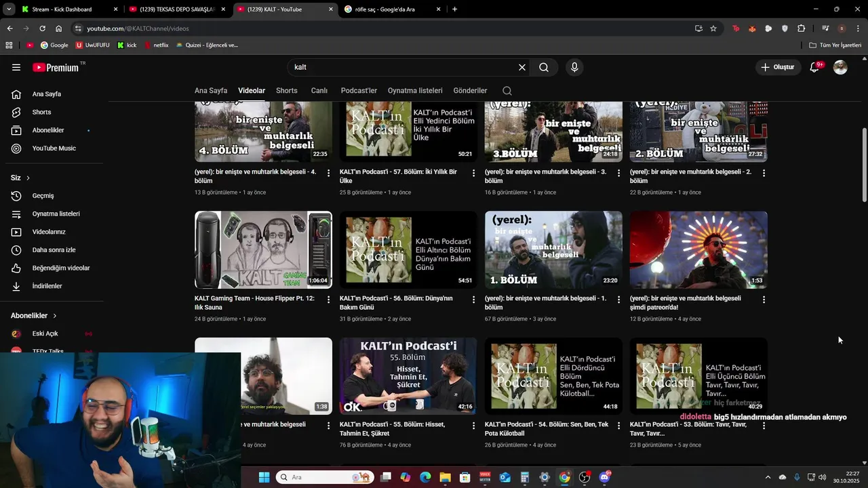
Task: Open Chrome from the taskbar
Action: coord(564,477)
